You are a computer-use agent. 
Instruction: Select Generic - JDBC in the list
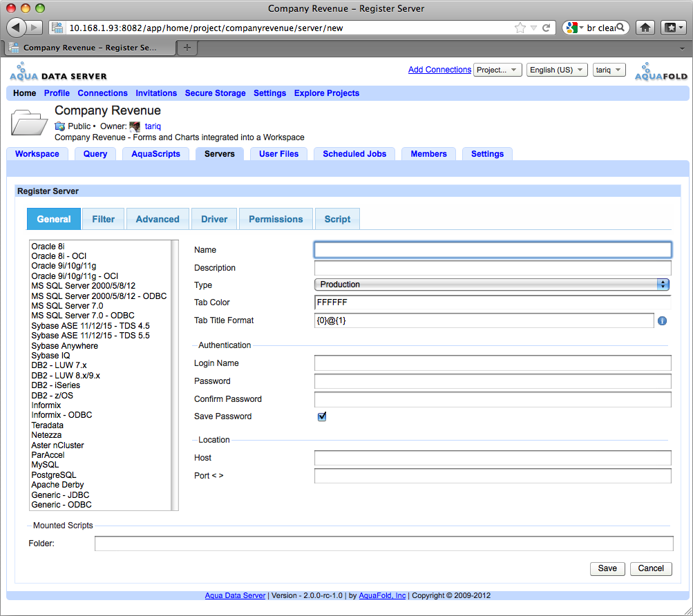[60, 495]
